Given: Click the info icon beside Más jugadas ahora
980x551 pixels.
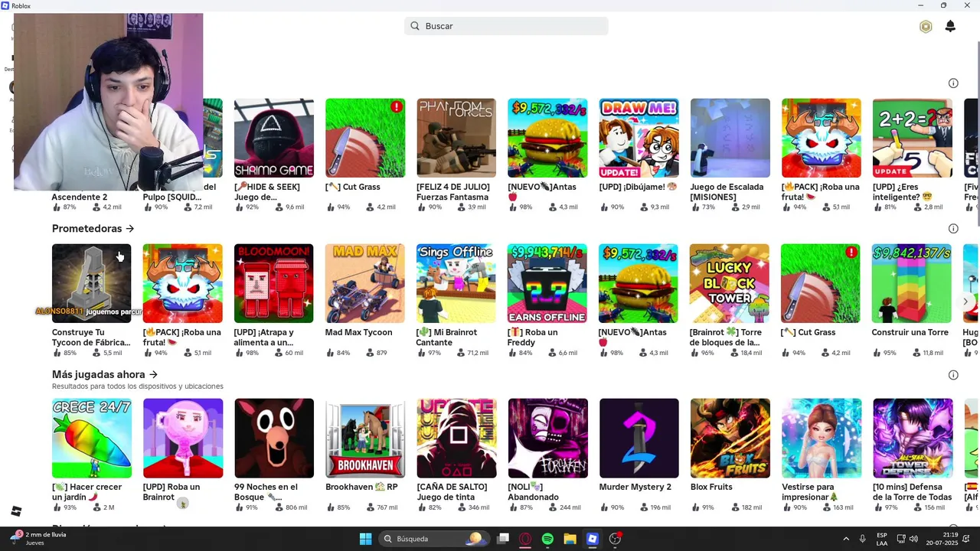Looking at the screenshot, I should [x=953, y=375].
